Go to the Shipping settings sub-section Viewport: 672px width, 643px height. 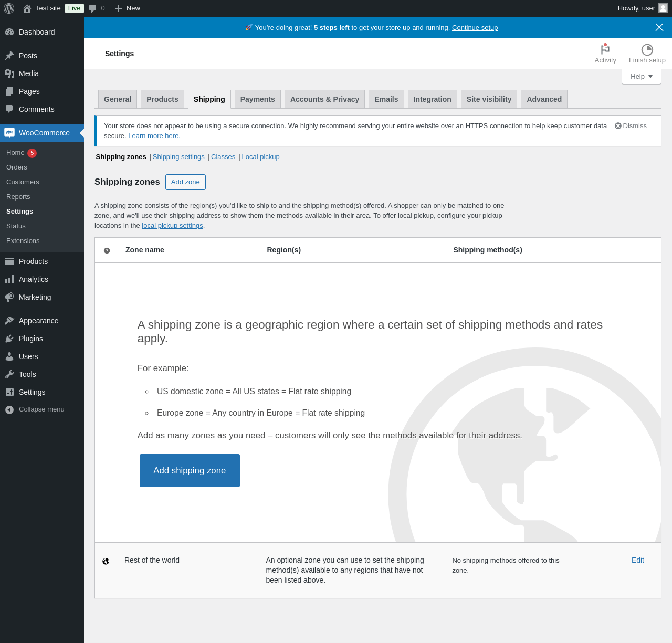(178, 157)
